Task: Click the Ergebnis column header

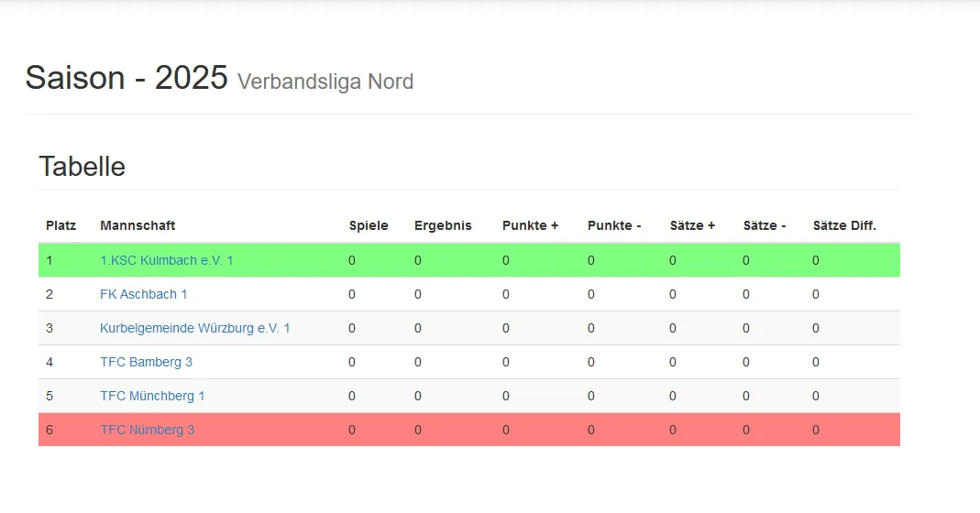Action: point(443,225)
